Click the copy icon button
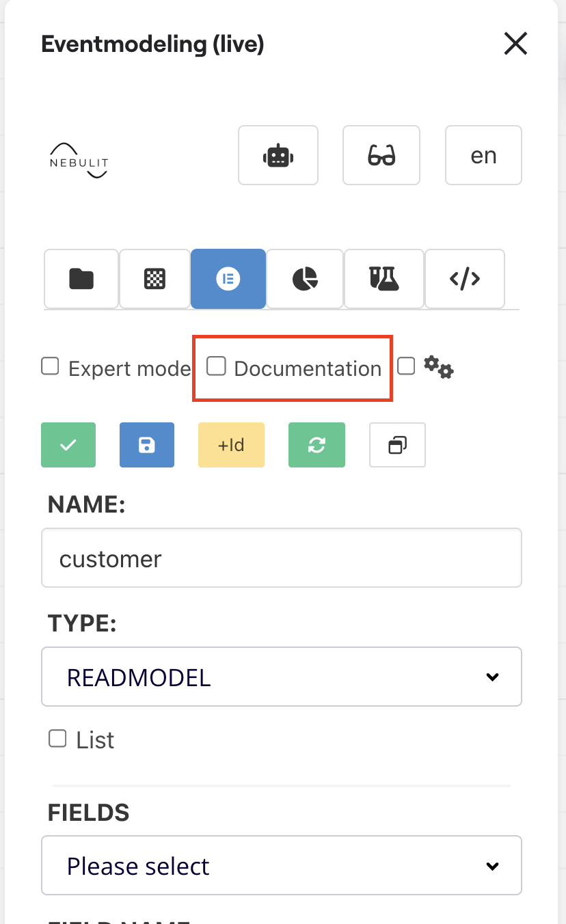The height and width of the screenshot is (924, 566). click(x=397, y=445)
